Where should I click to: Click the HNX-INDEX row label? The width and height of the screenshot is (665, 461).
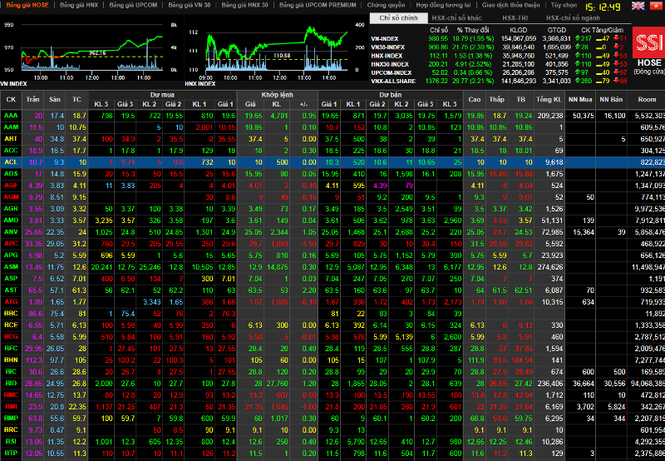pos(386,56)
